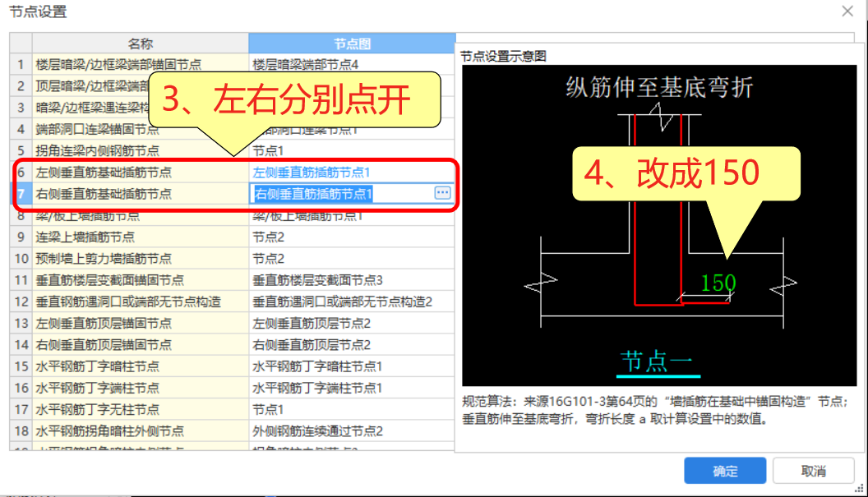Click the 确定 button
The width and height of the screenshot is (868, 497).
[725, 471]
